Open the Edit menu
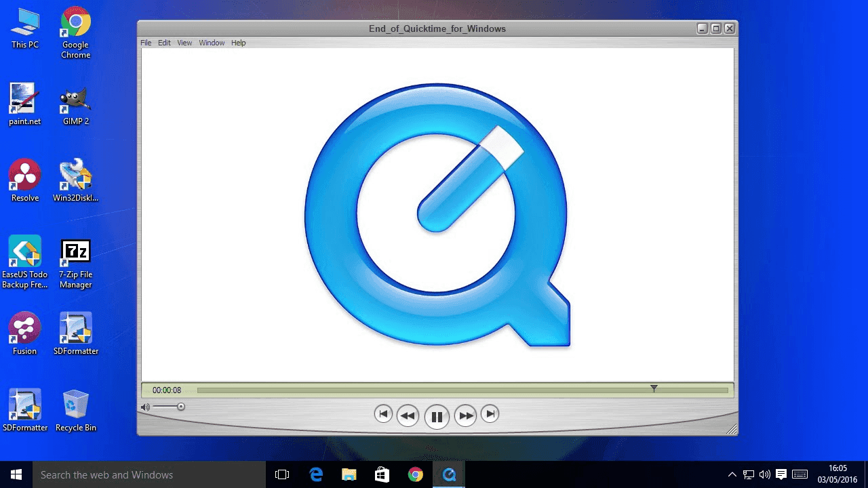This screenshot has width=868, height=488. [164, 42]
